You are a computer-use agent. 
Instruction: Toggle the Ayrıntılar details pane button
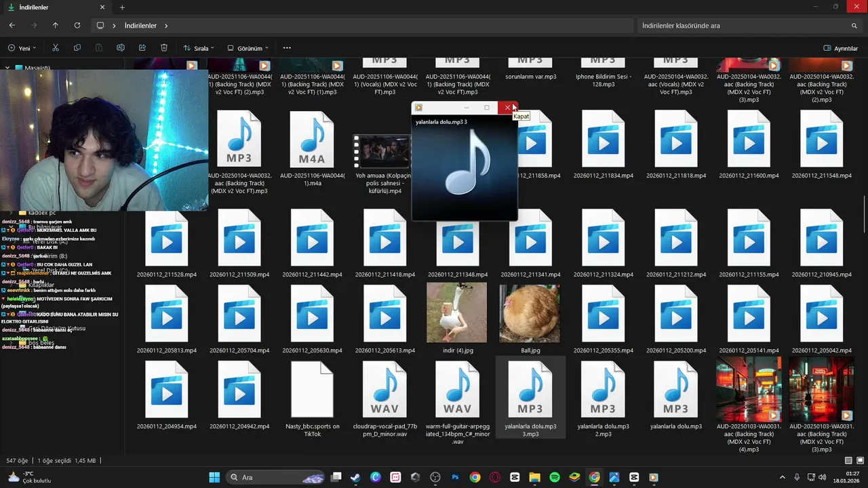841,48
